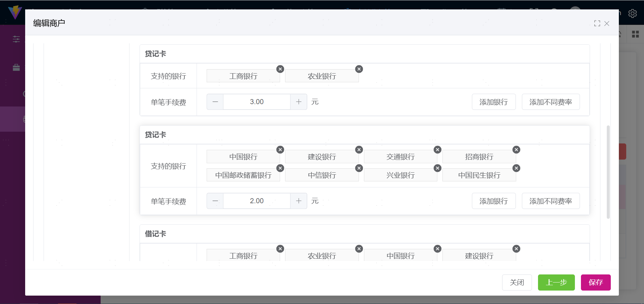
Task: Go back with 上一步 button
Action: 556,283
